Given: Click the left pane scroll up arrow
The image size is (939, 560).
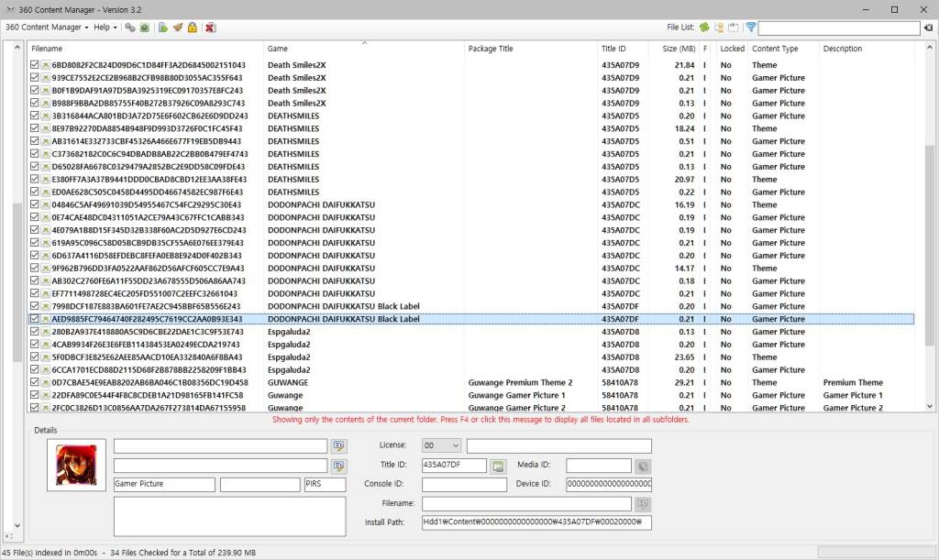Looking at the screenshot, I should pos(17,48).
